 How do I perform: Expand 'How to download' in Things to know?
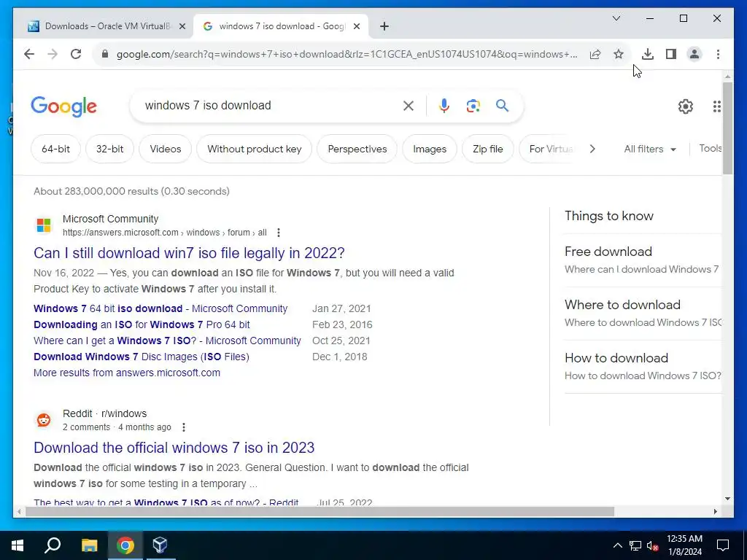(x=643, y=367)
